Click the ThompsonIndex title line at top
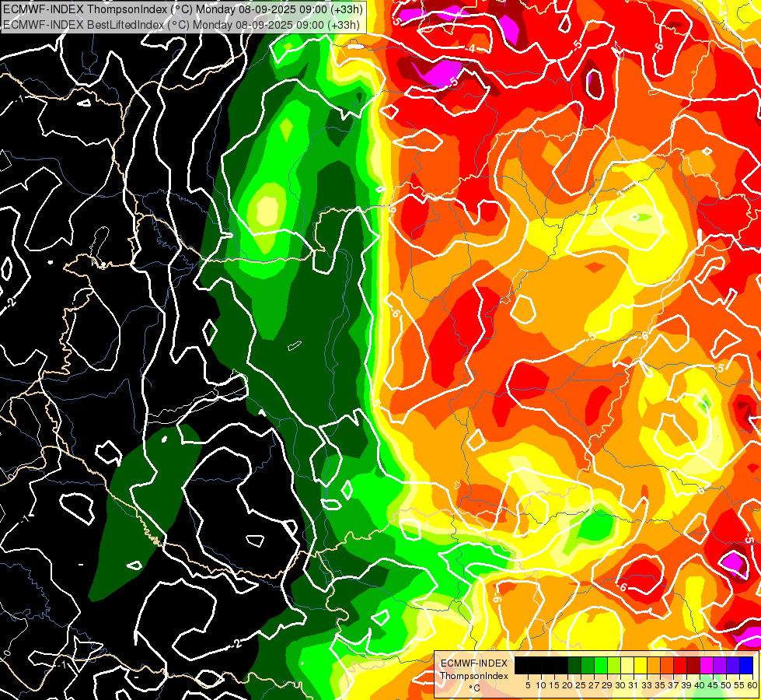The image size is (761, 700). point(182,9)
